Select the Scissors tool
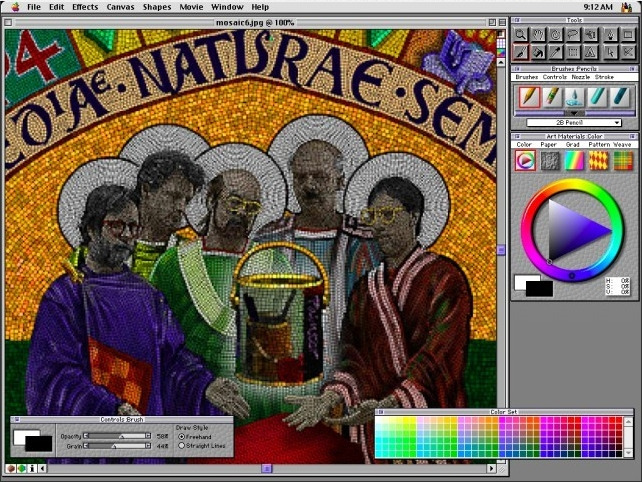Viewport: 642px width, 482px height. (628, 52)
